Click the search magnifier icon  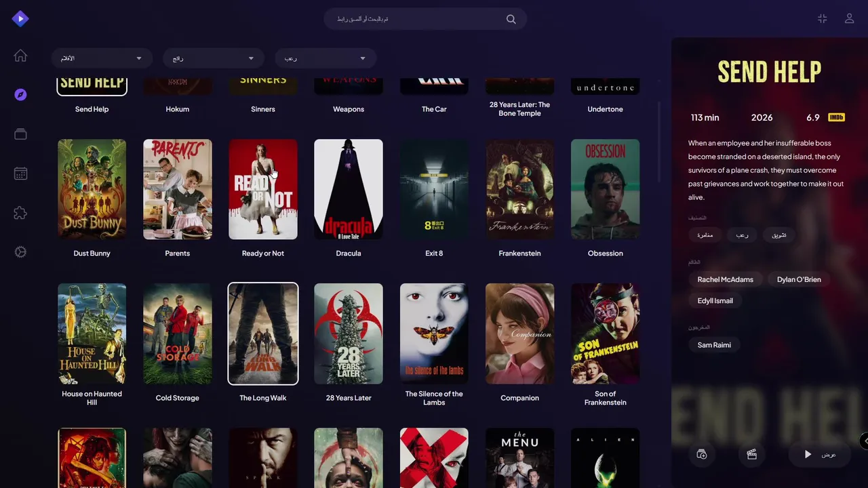point(511,19)
